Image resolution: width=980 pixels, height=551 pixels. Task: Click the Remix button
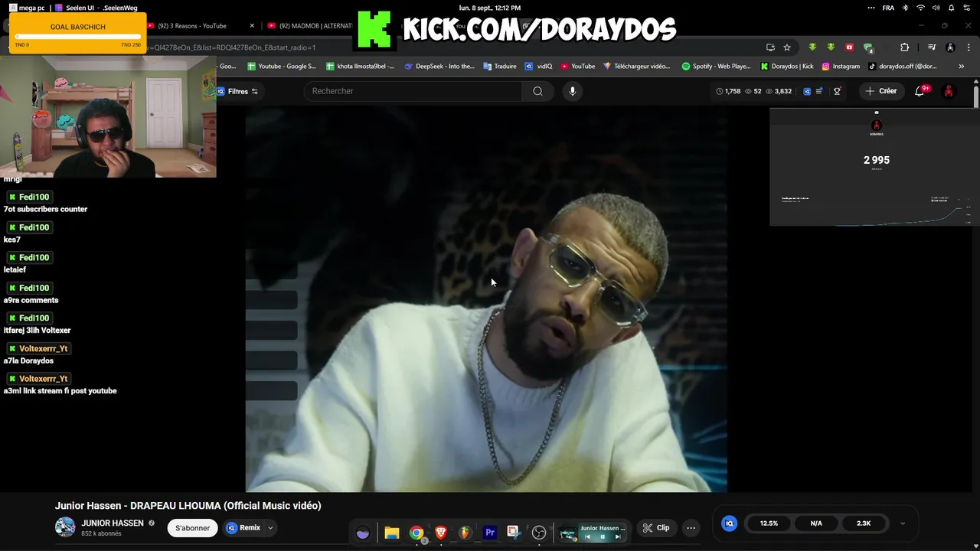pos(243,528)
